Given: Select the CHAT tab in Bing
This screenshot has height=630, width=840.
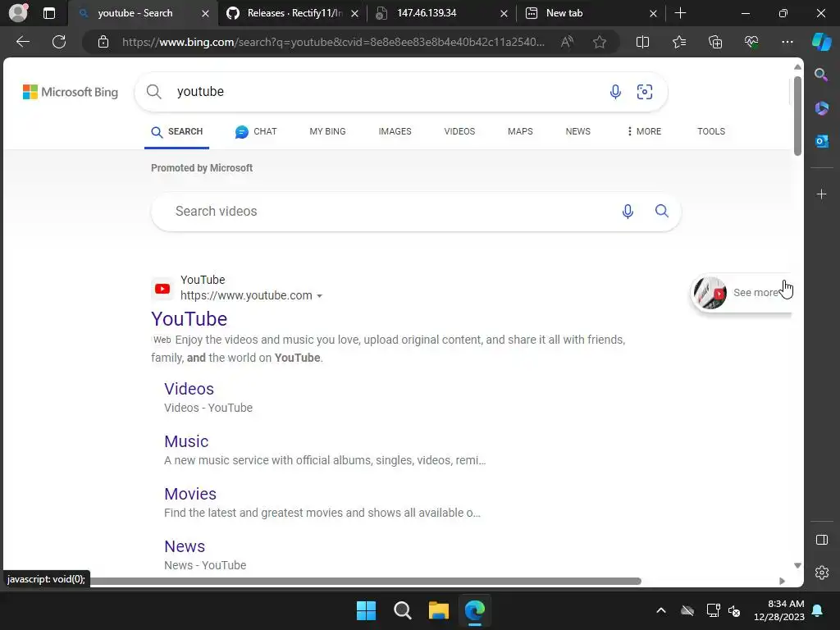Looking at the screenshot, I should click(x=256, y=131).
